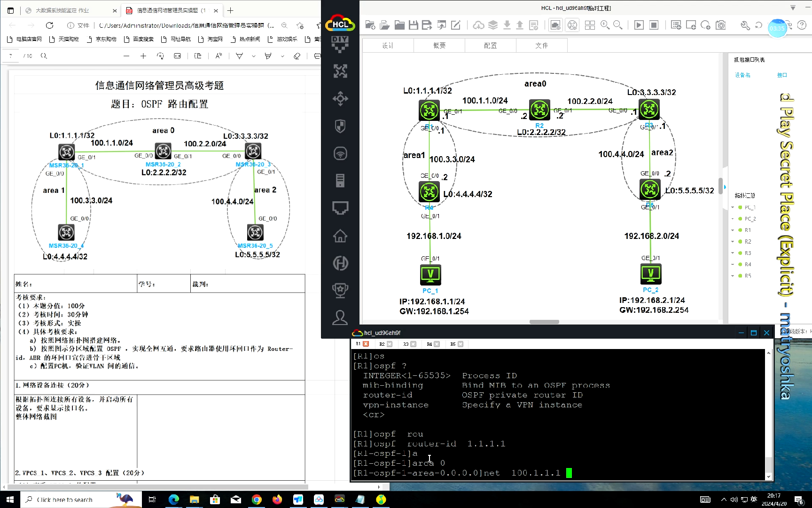812x508 pixels.
Task: Click the home icon in HCL sidebar
Action: point(340,235)
